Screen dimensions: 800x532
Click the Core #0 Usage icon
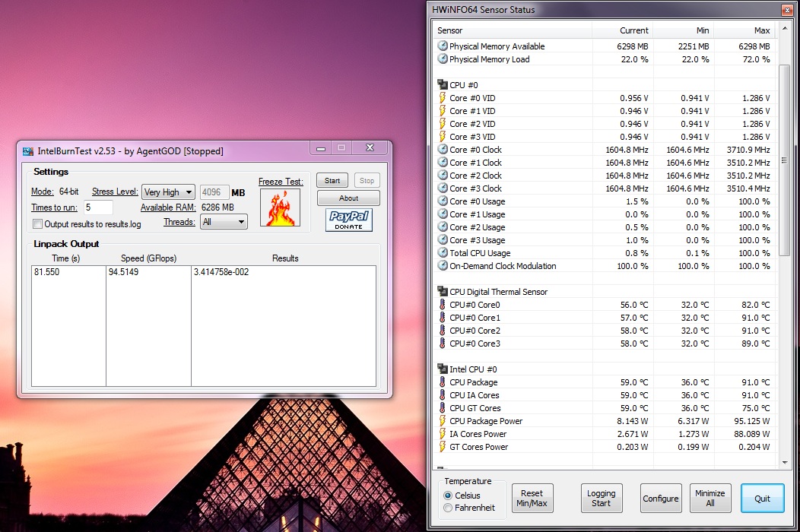443,201
